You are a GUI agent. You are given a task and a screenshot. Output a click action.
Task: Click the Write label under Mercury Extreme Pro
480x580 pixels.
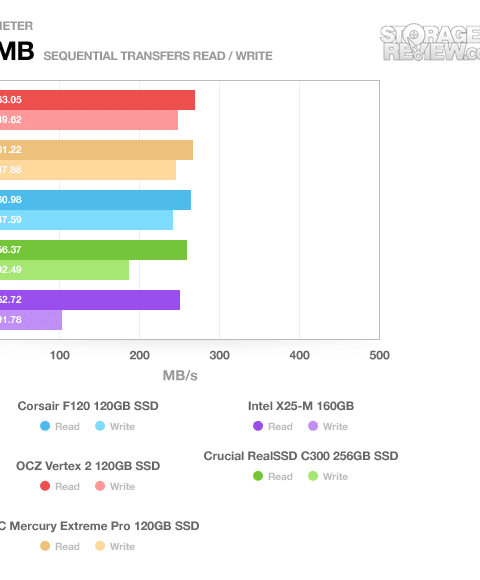(x=122, y=546)
